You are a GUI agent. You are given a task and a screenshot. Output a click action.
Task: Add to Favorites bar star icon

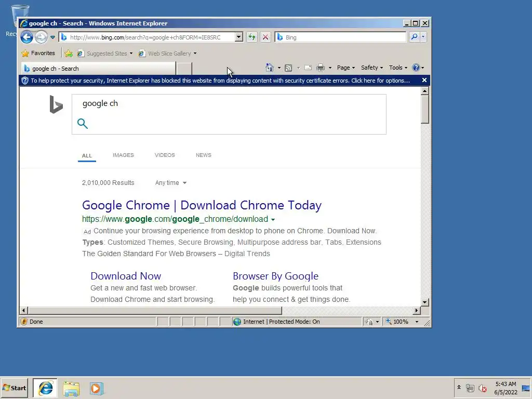(x=69, y=54)
